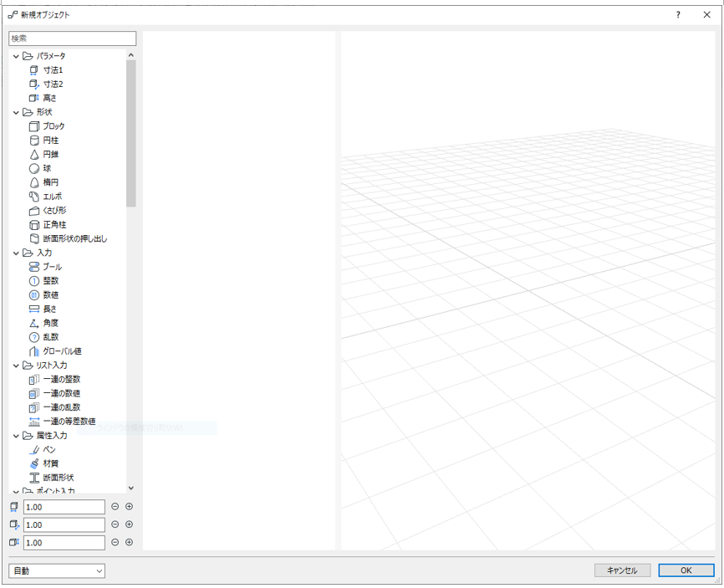Select the 断面形状 attribute icon

(x=33, y=478)
